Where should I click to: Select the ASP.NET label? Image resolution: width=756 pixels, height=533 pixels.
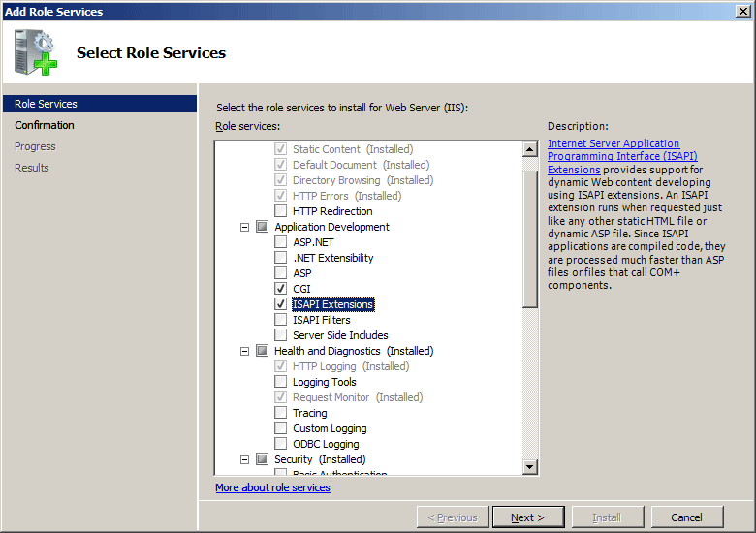coord(313,242)
